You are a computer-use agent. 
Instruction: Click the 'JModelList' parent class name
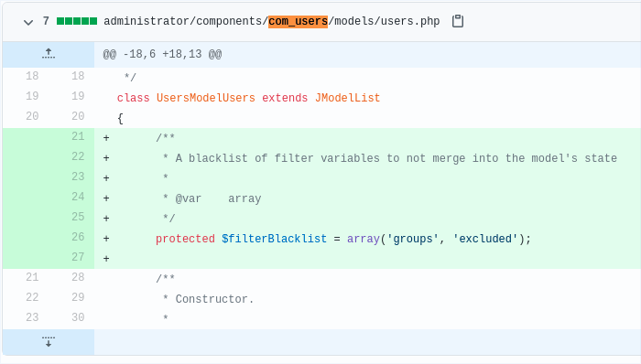(x=347, y=98)
